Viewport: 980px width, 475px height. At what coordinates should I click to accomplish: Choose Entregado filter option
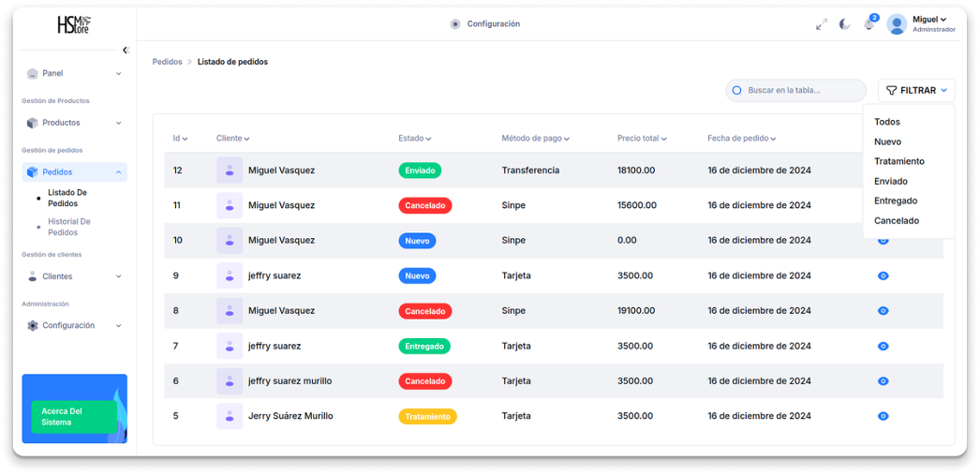pos(896,201)
